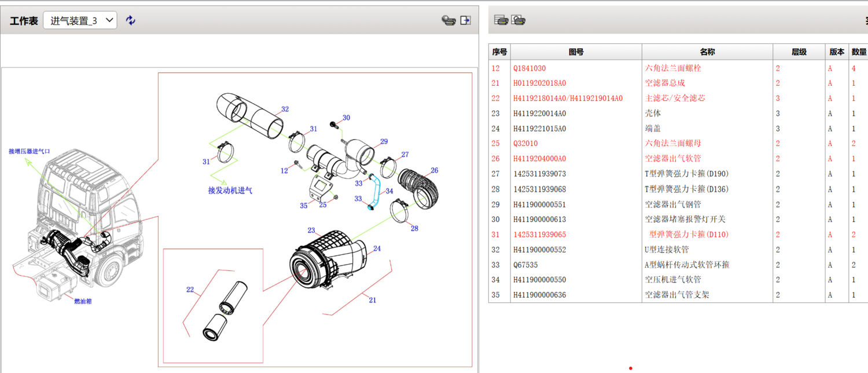Click the export arrow icon beside diagram printer
The height and width of the screenshot is (373, 868).
(x=465, y=20)
